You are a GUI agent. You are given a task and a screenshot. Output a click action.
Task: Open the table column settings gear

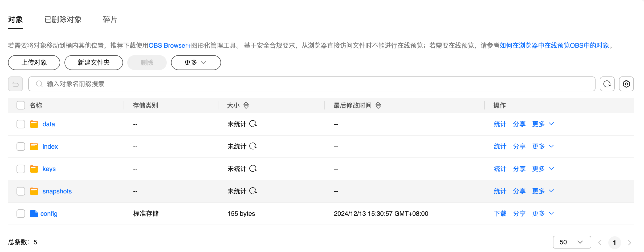[x=626, y=84]
